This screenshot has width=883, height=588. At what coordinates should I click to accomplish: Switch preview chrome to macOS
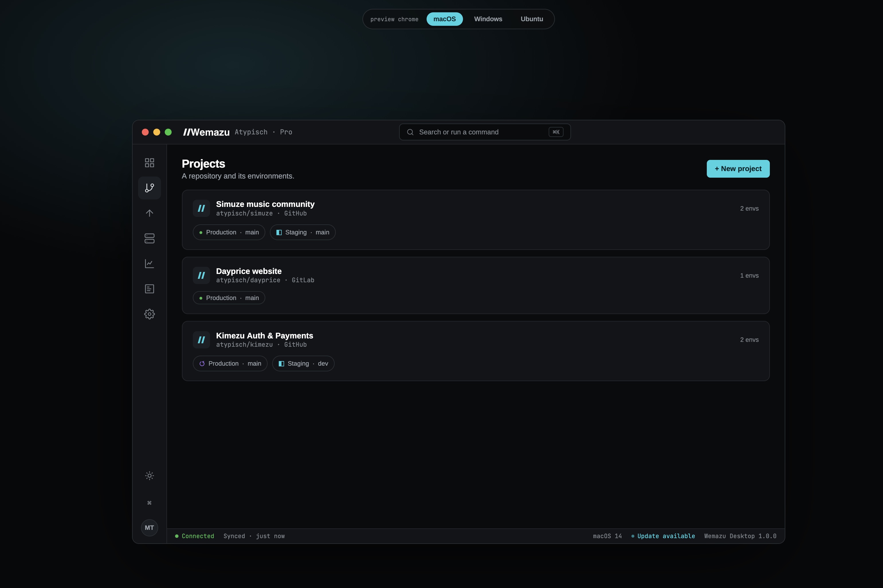[x=444, y=19]
